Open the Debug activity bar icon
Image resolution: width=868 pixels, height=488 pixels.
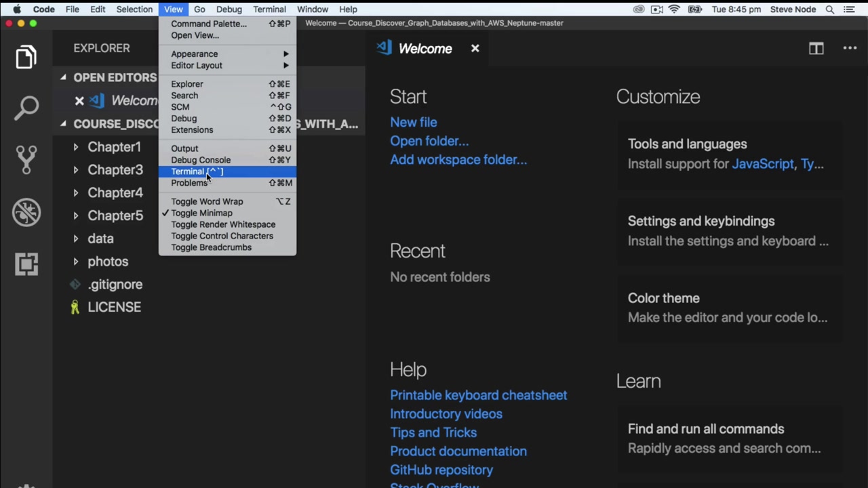pyautogui.click(x=26, y=212)
